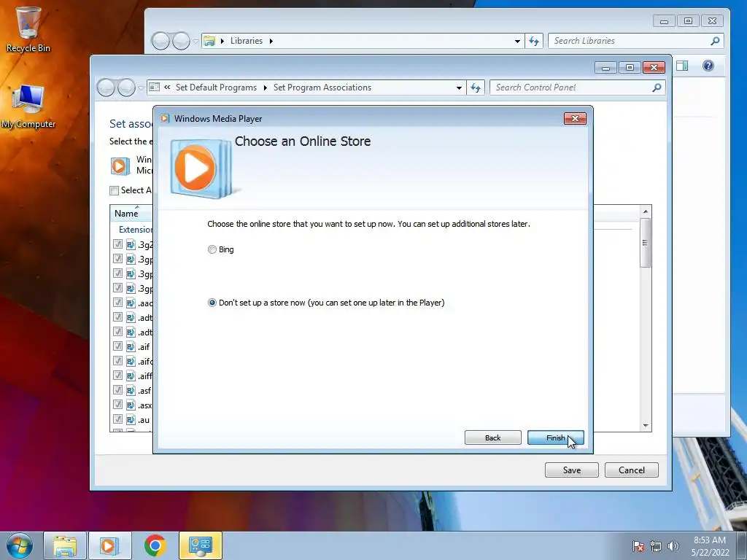Click the Libraries folder icon in the address bar
The width and height of the screenshot is (747, 560).
tap(209, 41)
